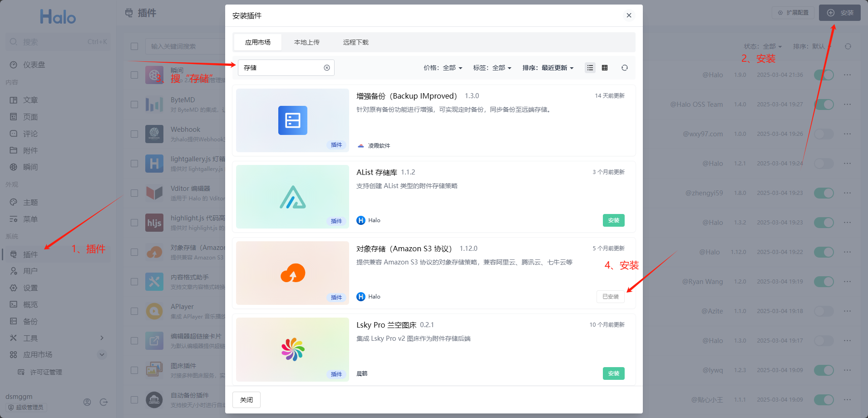Screen dimensions: 868x418
Task: Open the 仪表盘 dashboard sidebar item
Action: point(57,65)
